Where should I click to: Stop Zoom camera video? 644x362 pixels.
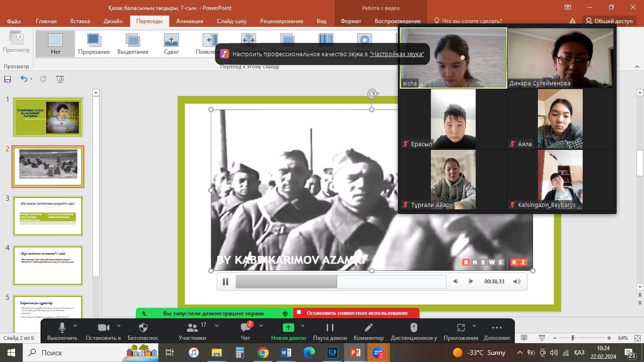[103, 331]
